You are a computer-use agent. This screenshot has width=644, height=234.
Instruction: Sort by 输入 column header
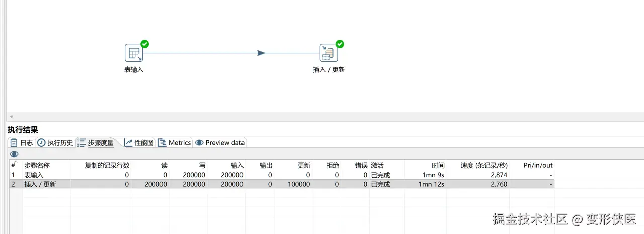click(x=226, y=165)
